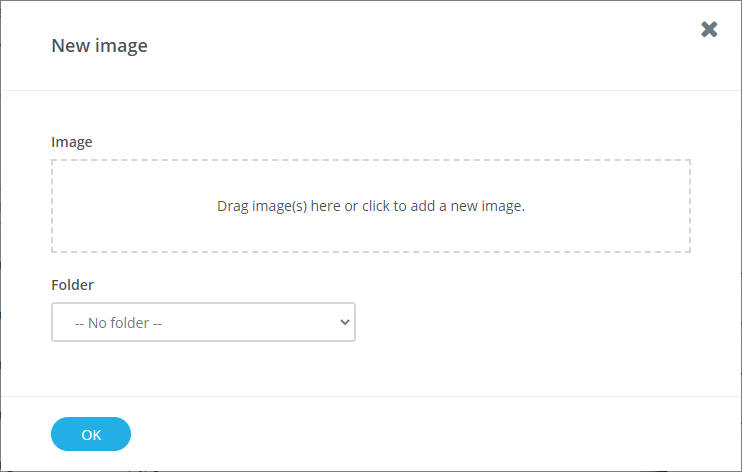Select the '-- No folder --' combo box
The height and width of the screenshot is (472, 742).
point(203,322)
